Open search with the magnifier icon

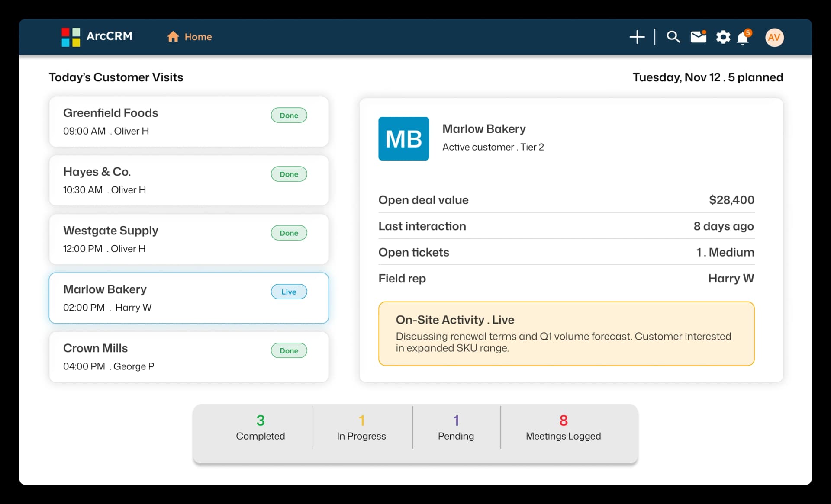click(x=673, y=37)
